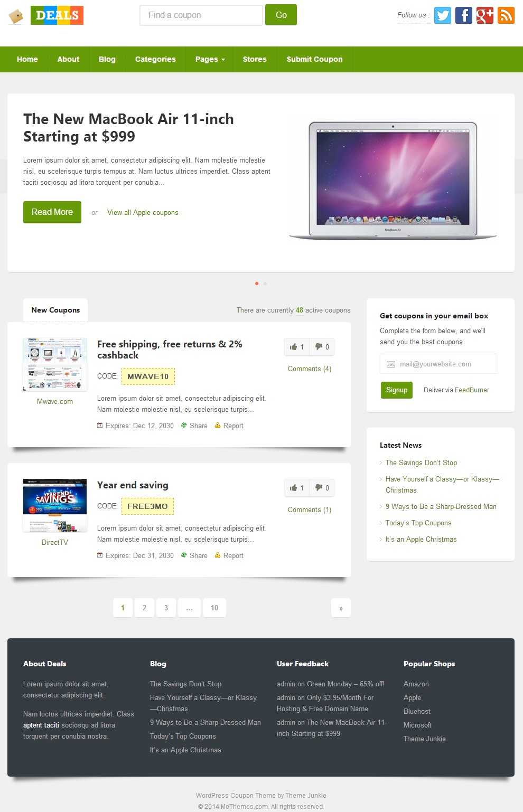Image resolution: width=523 pixels, height=812 pixels.
Task: Click the Signup button
Action: (397, 390)
